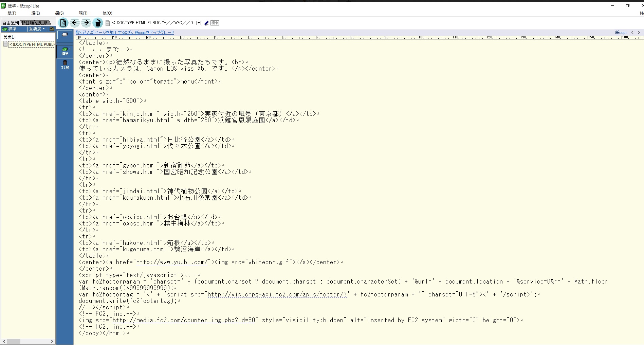The image size is (644, 345).
Task: Click the kugenuma.html 鵠沼海岸 line
Action: (x=157, y=249)
